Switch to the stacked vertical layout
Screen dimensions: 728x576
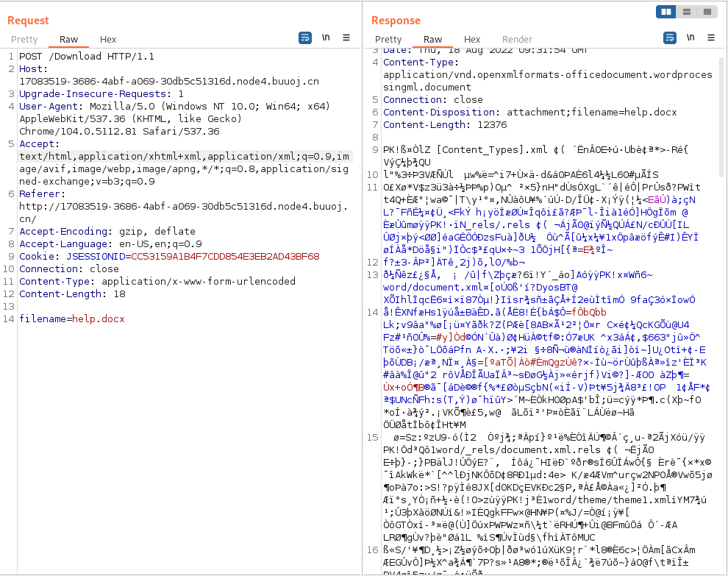688,12
